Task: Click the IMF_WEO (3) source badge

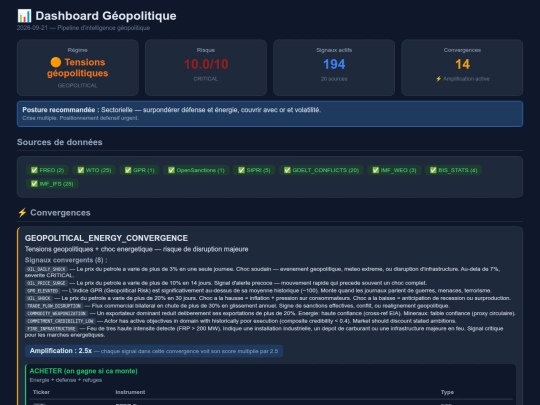Action: click(x=394, y=170)
